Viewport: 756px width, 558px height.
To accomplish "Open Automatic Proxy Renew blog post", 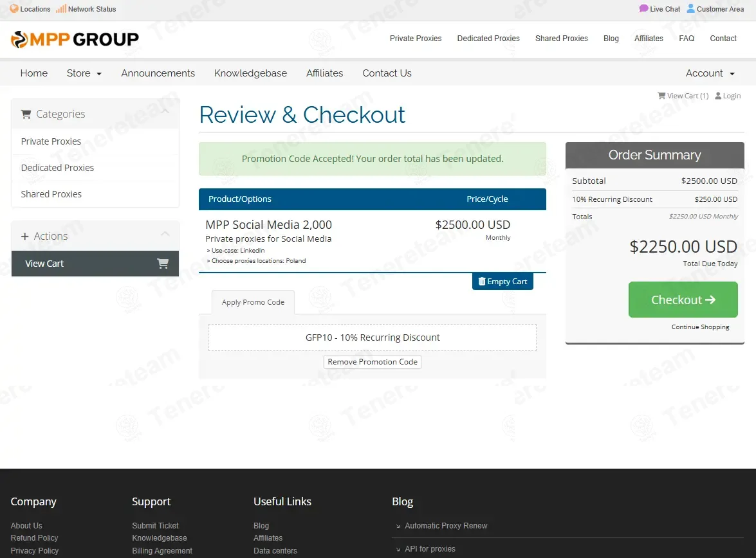I will coord(446,525).
